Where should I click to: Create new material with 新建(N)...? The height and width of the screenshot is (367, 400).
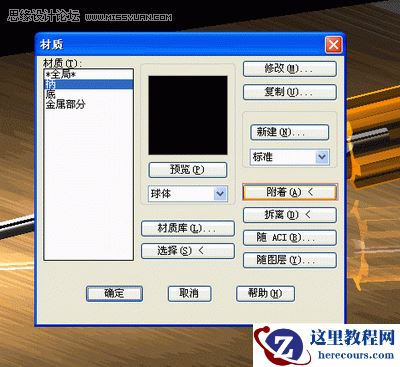(289, 132)
